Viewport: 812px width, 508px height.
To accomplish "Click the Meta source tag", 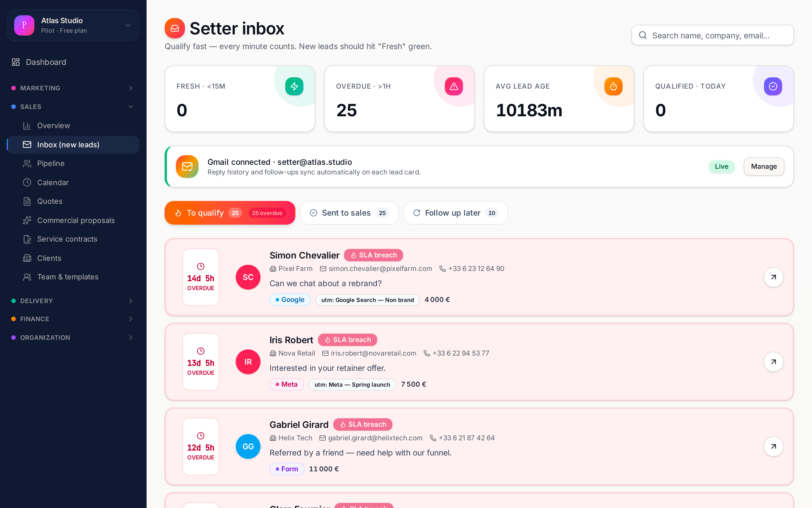I will pyautogui.click(x=286, y=384).
